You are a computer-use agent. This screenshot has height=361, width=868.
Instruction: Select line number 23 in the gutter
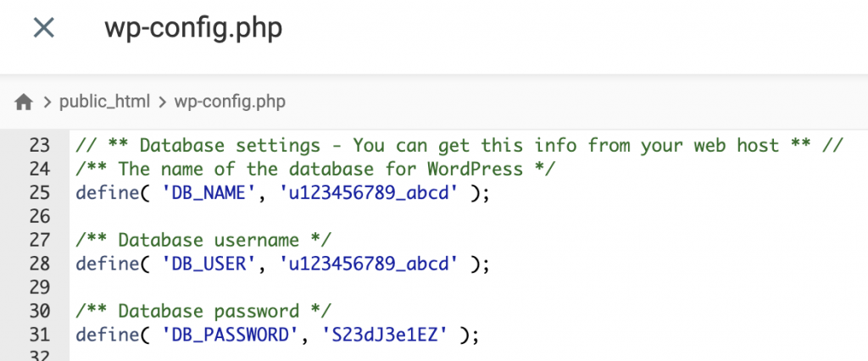pos(39,146)
